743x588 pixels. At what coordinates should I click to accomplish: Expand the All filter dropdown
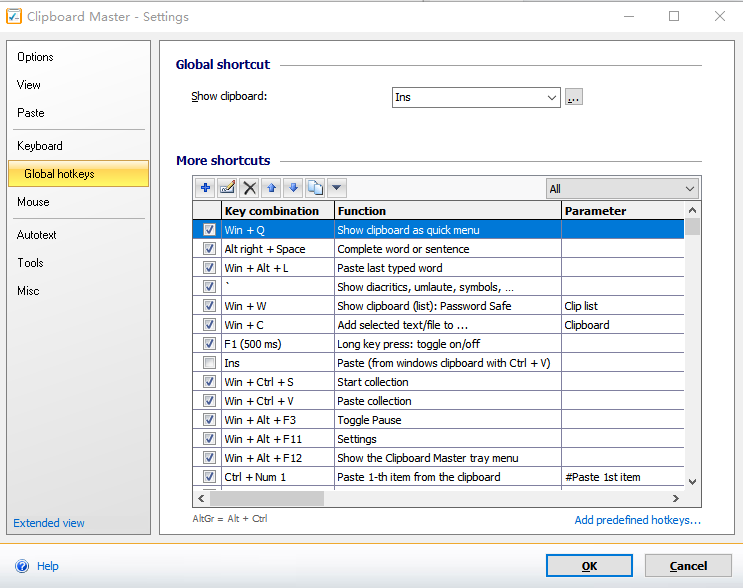click(x=690, y=189)
